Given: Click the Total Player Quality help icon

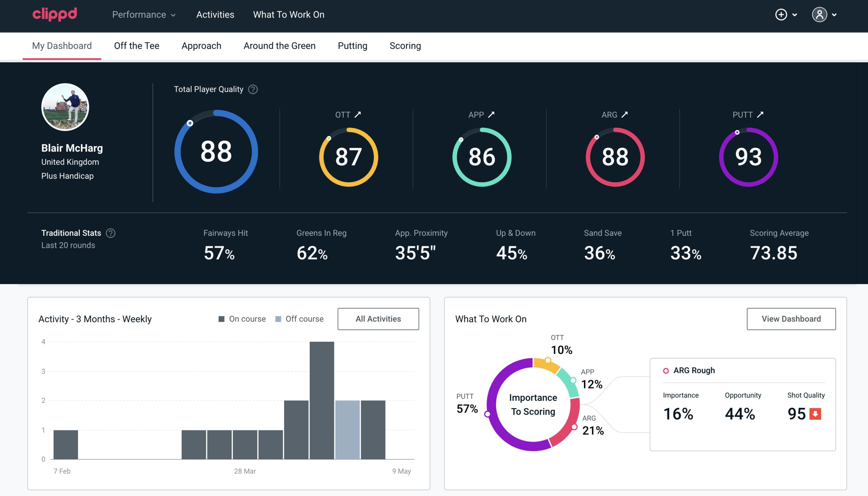Looking at the screenshot, I should coord(251,89).
